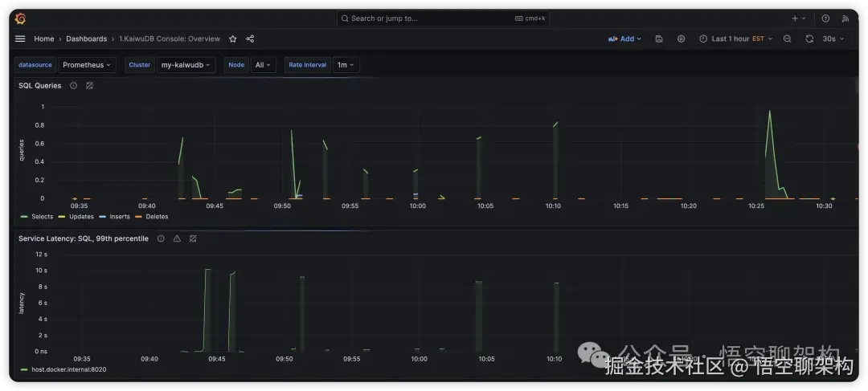Click the save dashboard icon

(x=659, y=39)
